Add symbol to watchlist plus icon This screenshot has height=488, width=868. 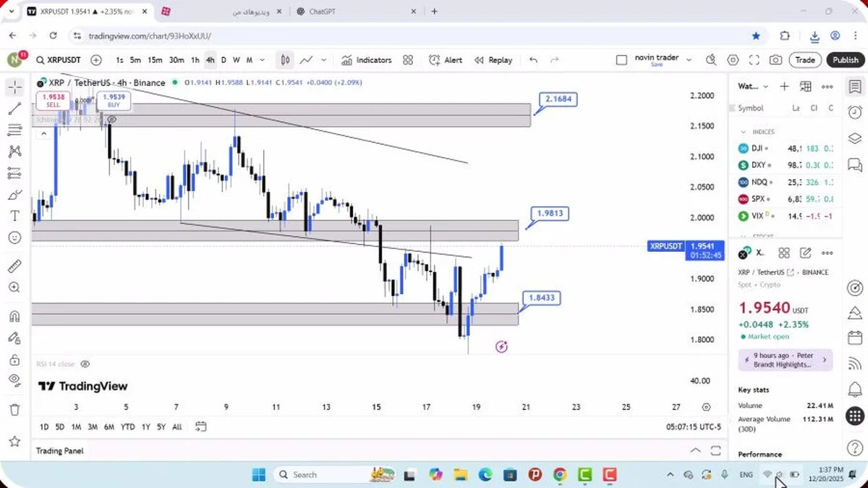click(x=784, y=86)
